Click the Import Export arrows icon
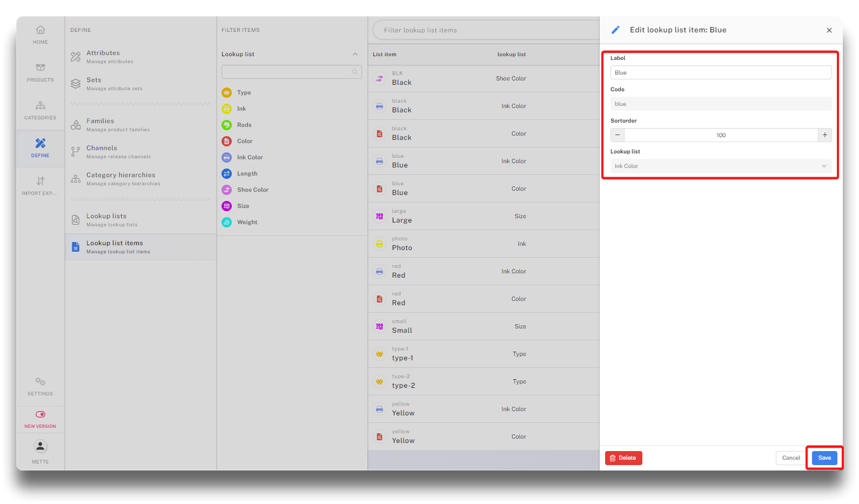The height and width of the screenshot is (504, 859). click(41, 181)
